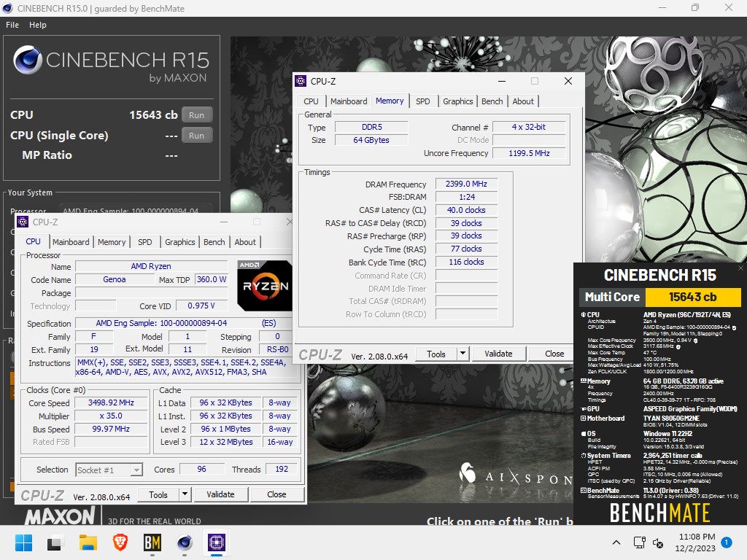Click the 15643 cb Multi Core score banner

click(x=693, y=297)
